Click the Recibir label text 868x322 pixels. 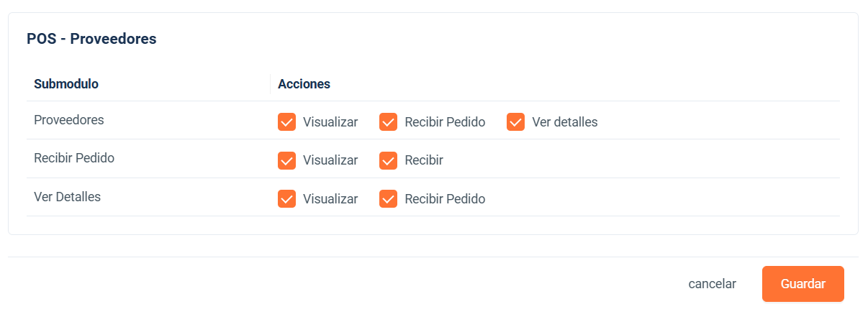coord(424,160)
